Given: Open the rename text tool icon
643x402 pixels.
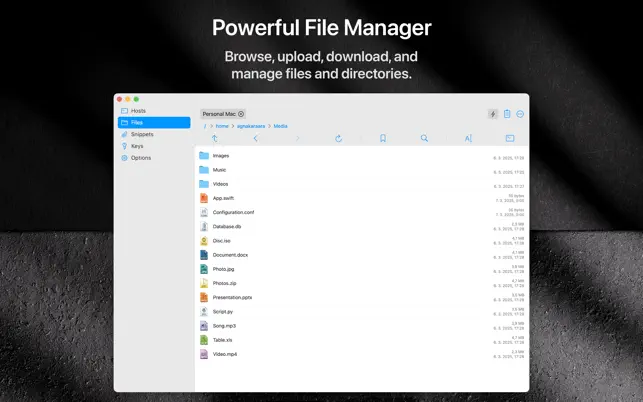Looking at the screenshot, I should (x=468, y=138).
